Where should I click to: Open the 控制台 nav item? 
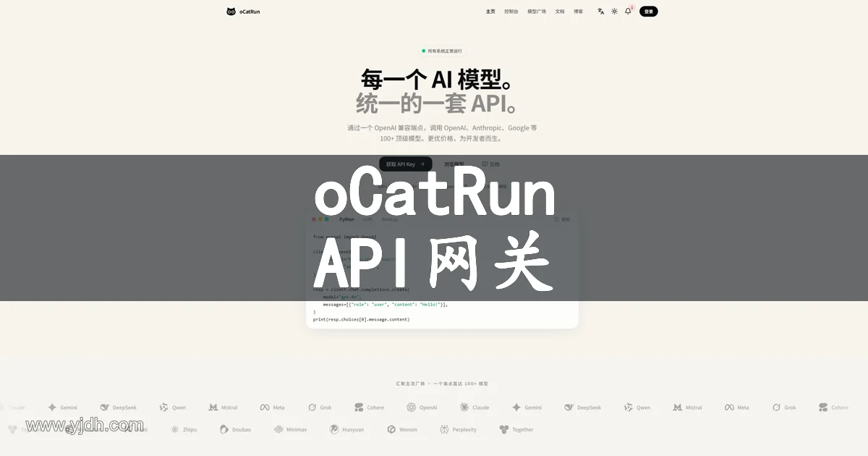point(511,12)
